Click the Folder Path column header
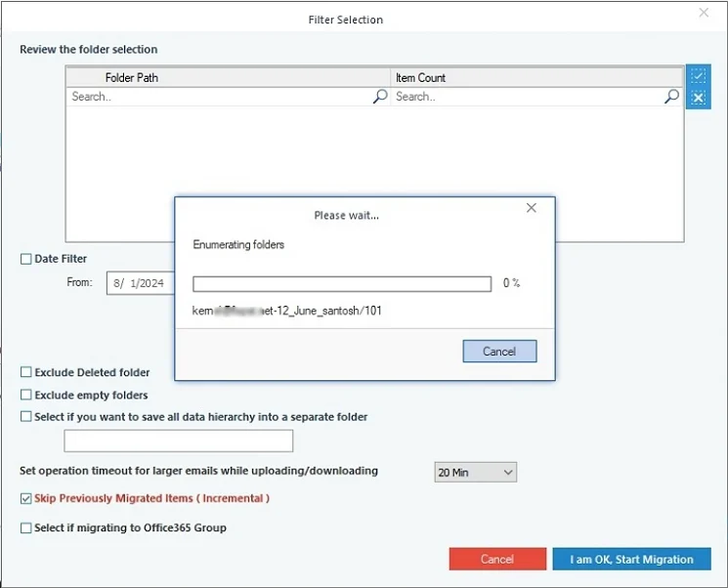This screenshot has height=588, width=728. (x=229, y=77)
